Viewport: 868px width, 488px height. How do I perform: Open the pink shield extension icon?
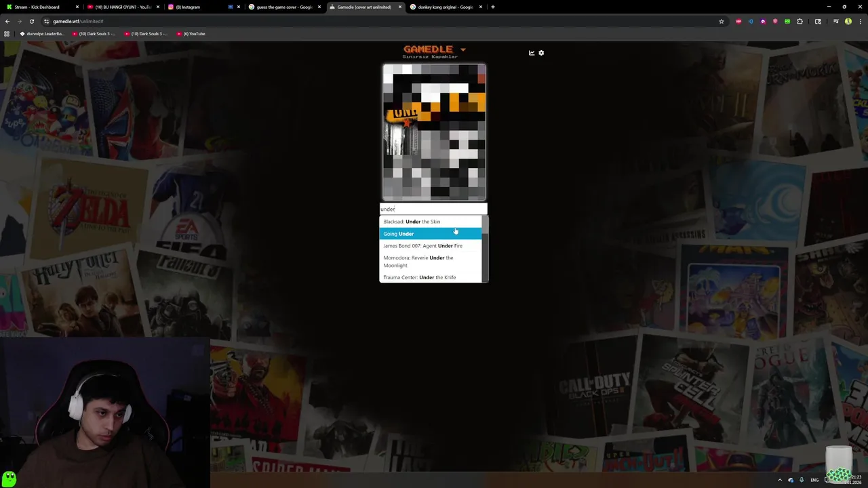775,21
